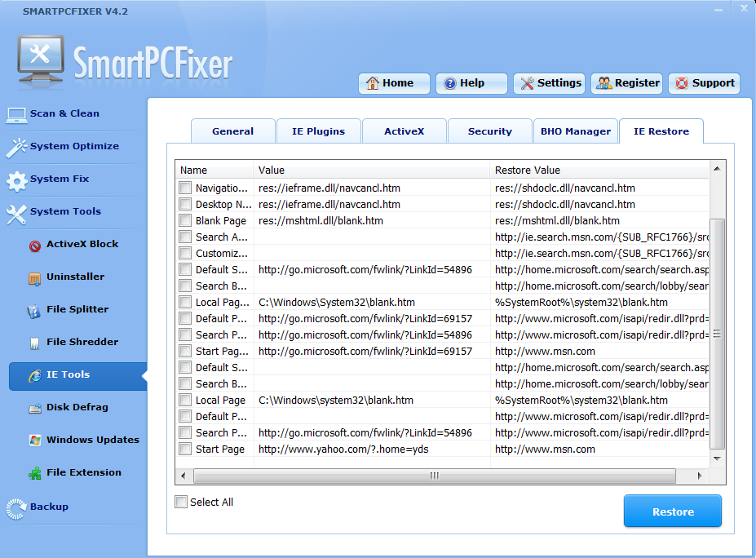
Task: Click the Home house icon
Action: (x=372, y=83)
